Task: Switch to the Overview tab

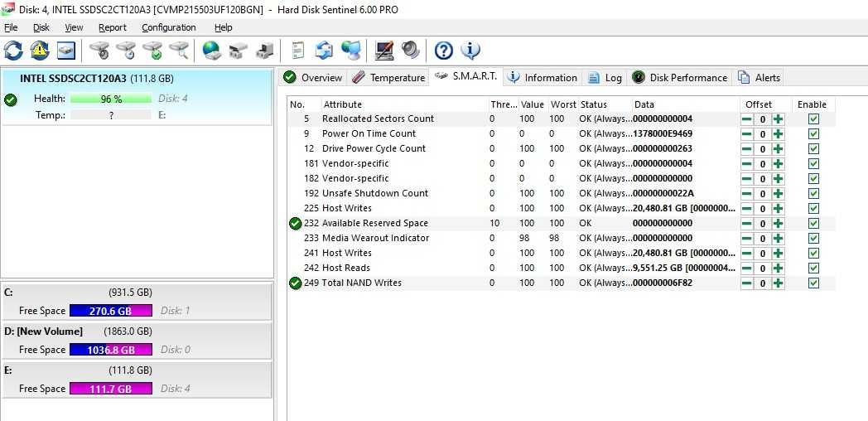Action: coord(313,78)
